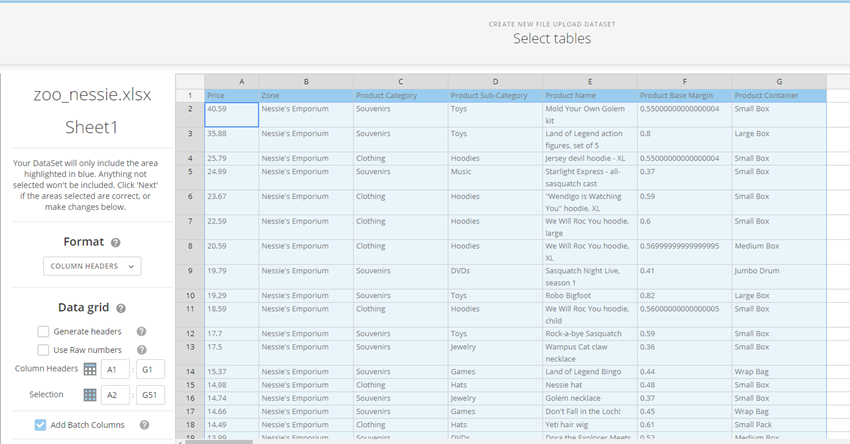The width and height of the screenshot is (850, 444).
Task: Select row 2 header in the grid
Action: point(189,109)
